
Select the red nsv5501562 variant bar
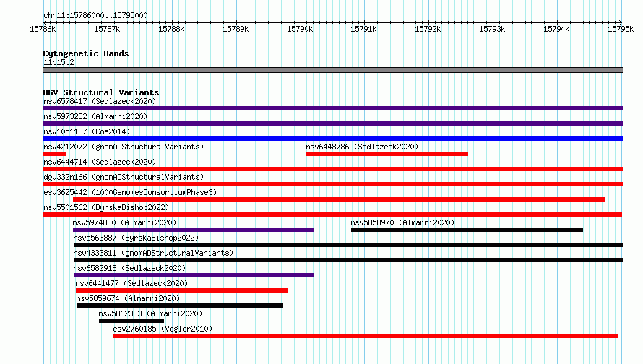[x=332, y=214]
